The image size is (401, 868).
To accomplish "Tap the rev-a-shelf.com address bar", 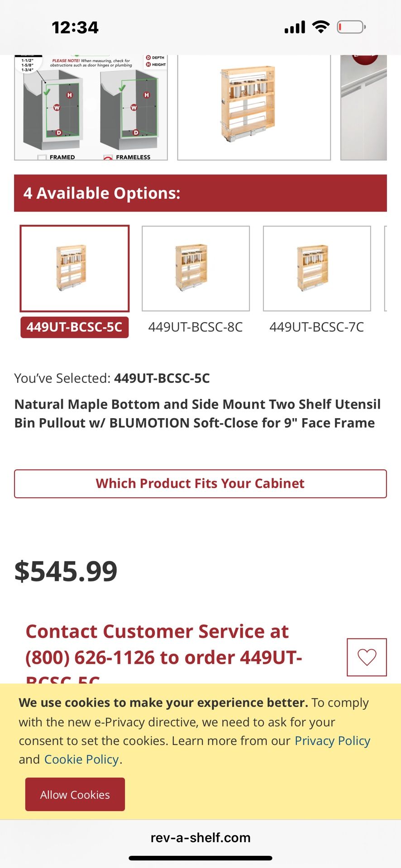I will [200, 838].
